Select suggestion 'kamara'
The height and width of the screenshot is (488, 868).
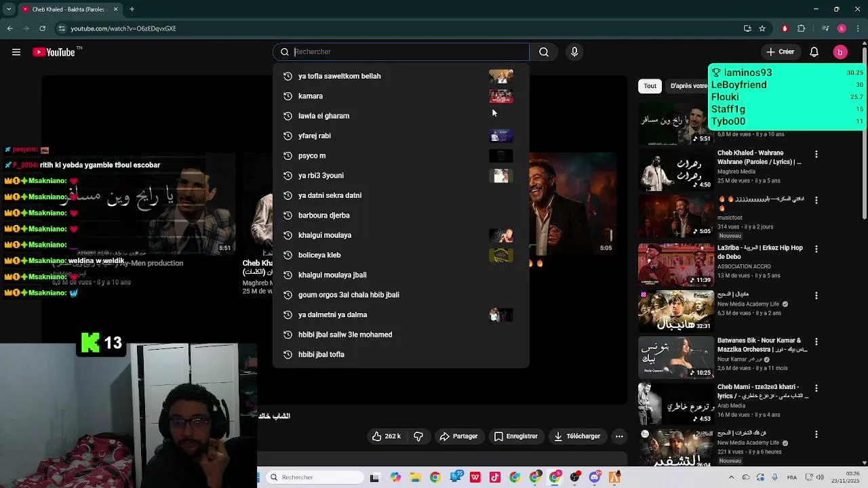[401, 96]
